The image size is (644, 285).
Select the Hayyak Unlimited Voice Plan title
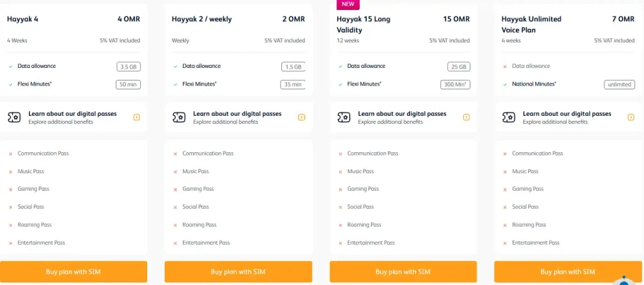(531, 24)
